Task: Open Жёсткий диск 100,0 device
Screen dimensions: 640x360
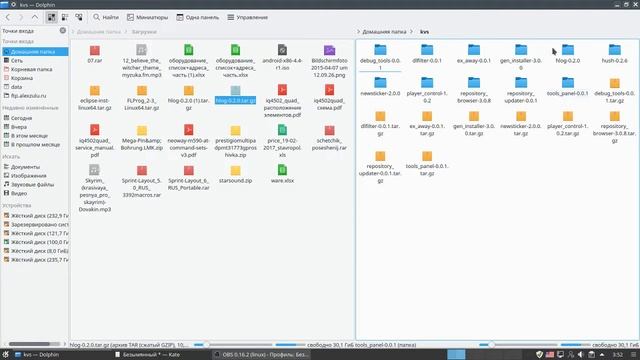Action: (x=35, y=242)
